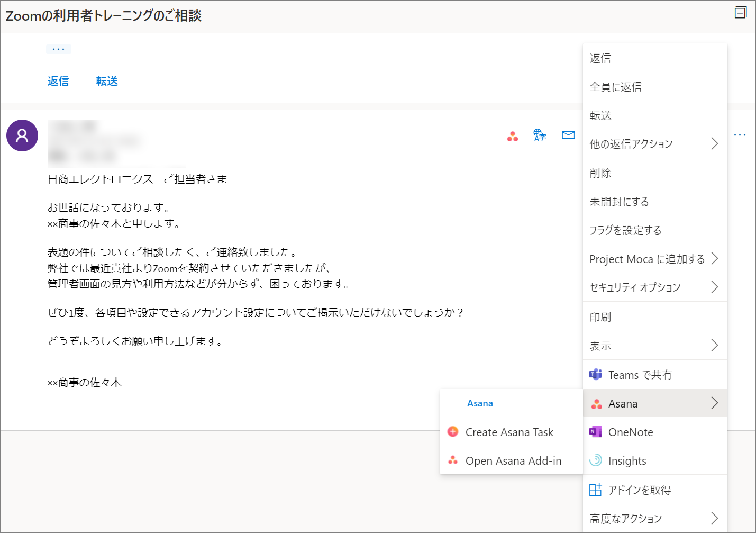This screenshot has width=756, height=533.
Task: Expand the collapsed message ellipsis above 返信
Action: click(x=58, y=49)
